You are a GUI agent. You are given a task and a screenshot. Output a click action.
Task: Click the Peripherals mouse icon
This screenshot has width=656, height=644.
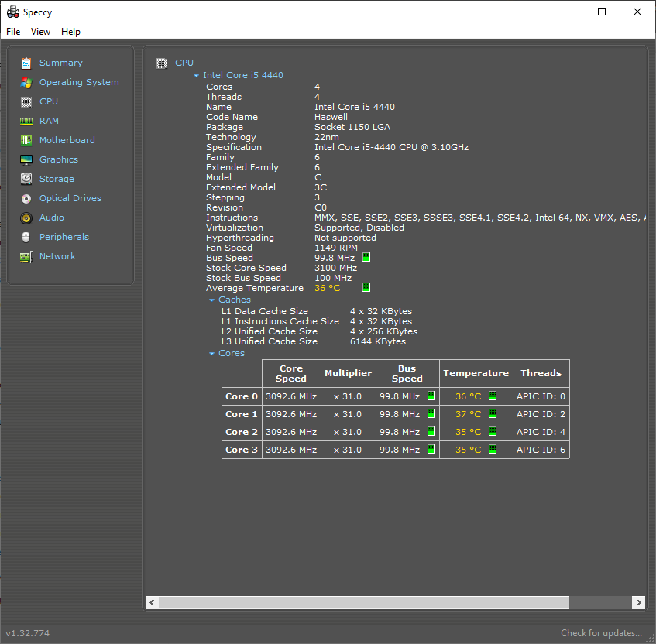(26, 237)
